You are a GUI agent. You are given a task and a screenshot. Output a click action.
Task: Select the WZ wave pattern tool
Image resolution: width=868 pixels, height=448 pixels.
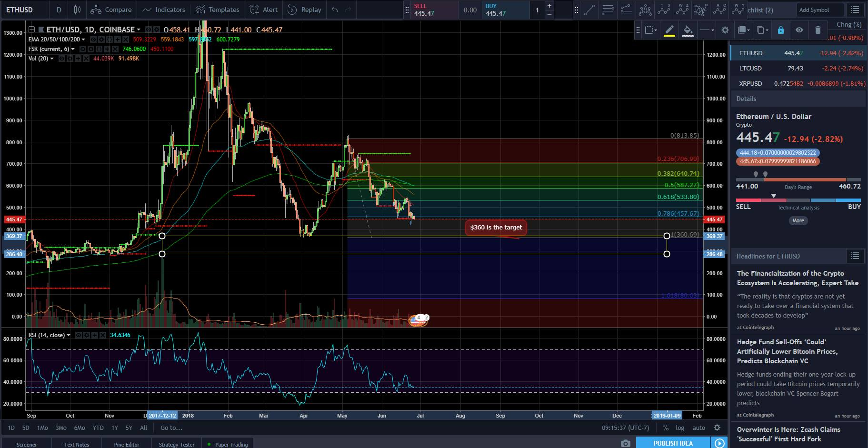pyautogui.click(x=682, y=10)
